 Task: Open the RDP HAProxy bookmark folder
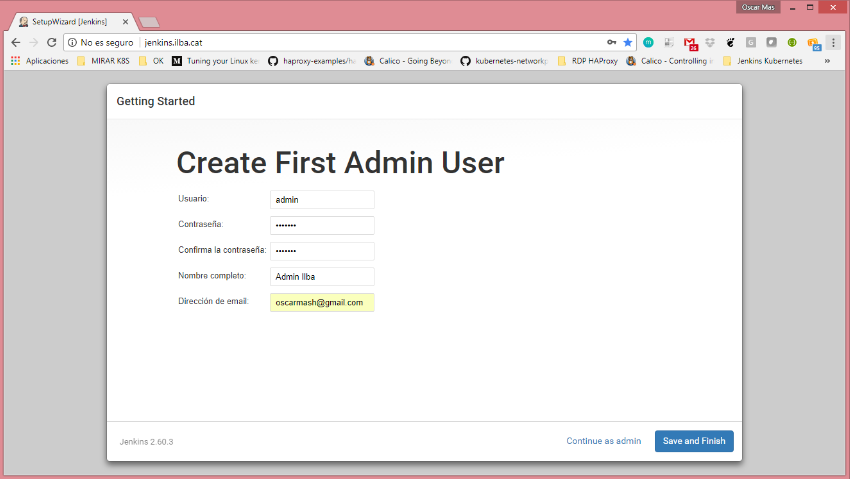[588, 61]
